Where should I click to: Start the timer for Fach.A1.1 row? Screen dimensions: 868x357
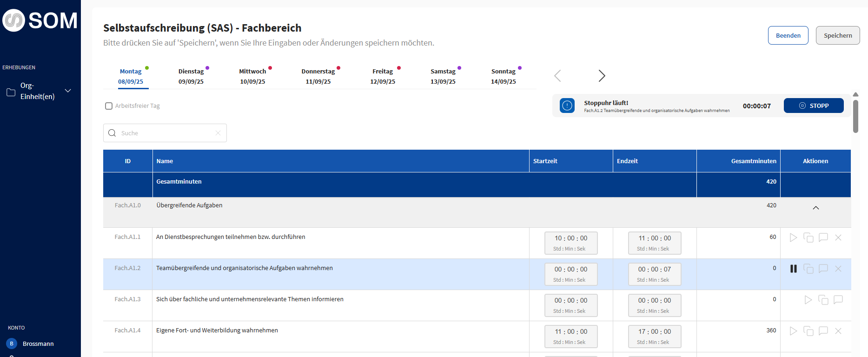(793, 238)
